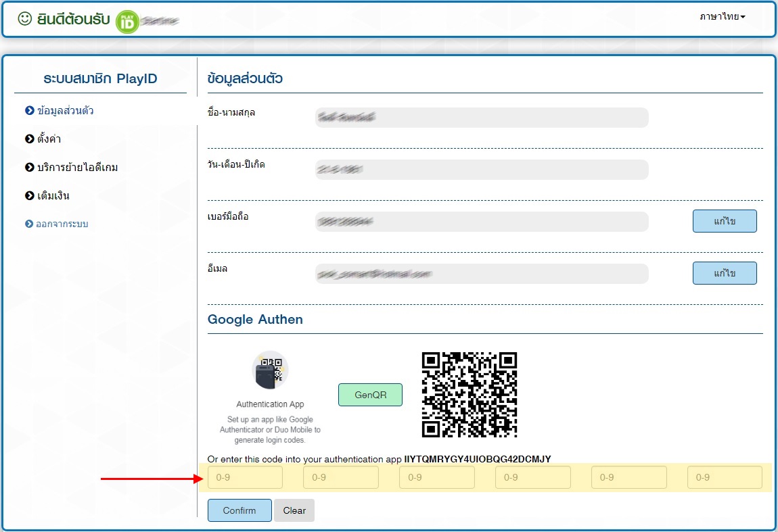Viewport: 778px width, 532px height.
Task: Click the secret code IIYTQMRYGY4UIOBQG42DCMJY
Action: [478, 459]
